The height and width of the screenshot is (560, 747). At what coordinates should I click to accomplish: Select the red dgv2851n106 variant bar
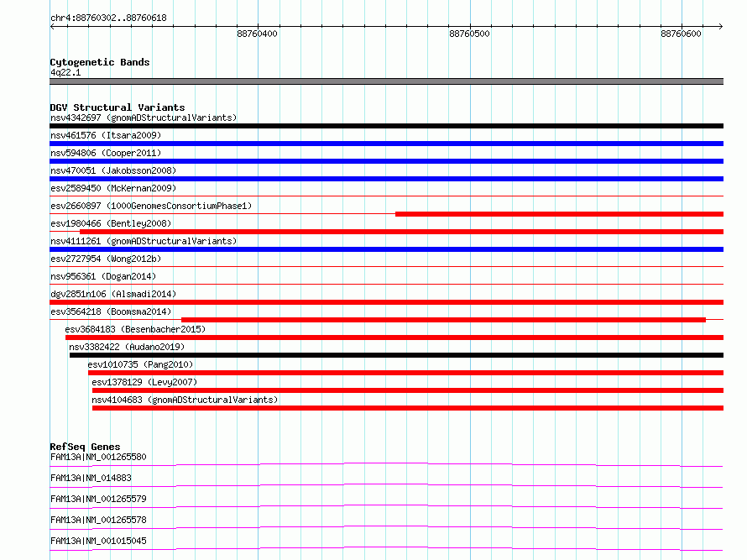(386, 302)
